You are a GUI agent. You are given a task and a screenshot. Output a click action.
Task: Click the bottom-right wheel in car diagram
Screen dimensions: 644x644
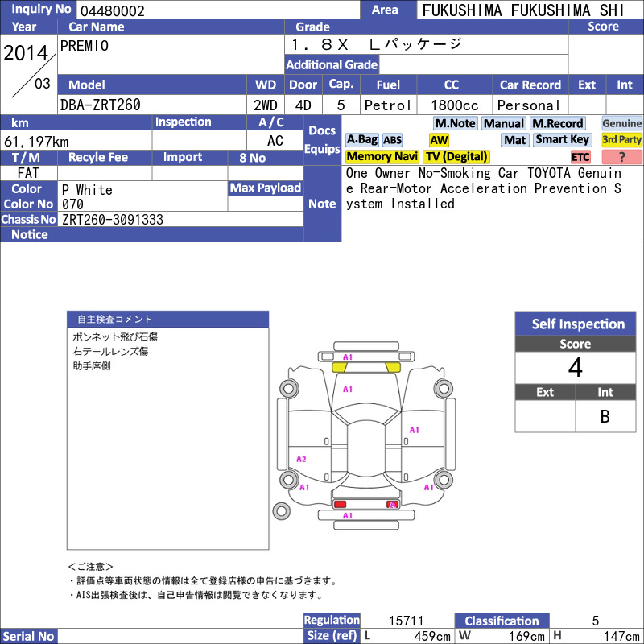[442, 481]
